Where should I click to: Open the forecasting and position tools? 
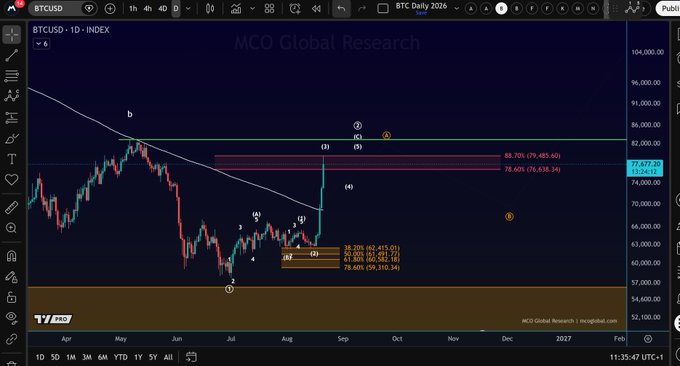click(x=12, y=118)
